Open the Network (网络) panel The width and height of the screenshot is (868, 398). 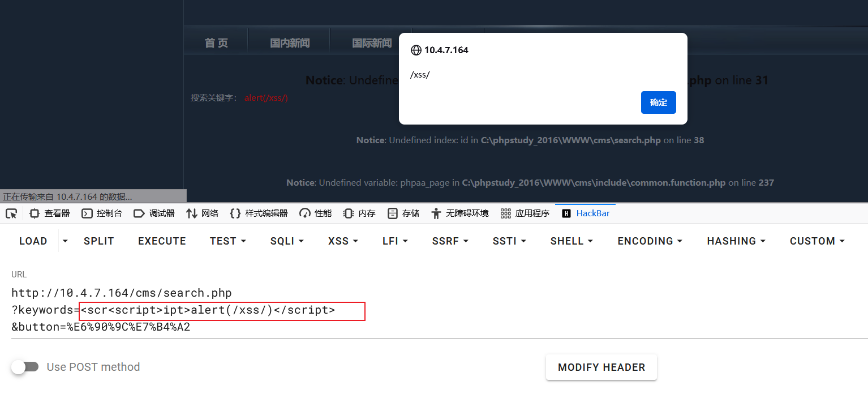203,213
